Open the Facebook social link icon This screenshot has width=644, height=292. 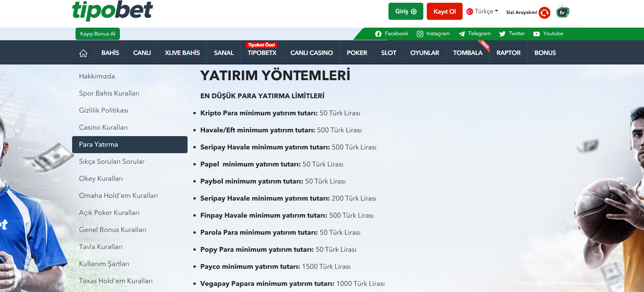pos(378,34)
